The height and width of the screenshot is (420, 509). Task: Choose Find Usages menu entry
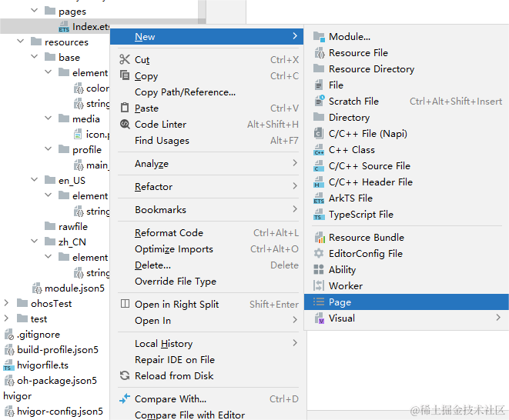point(208,141)
